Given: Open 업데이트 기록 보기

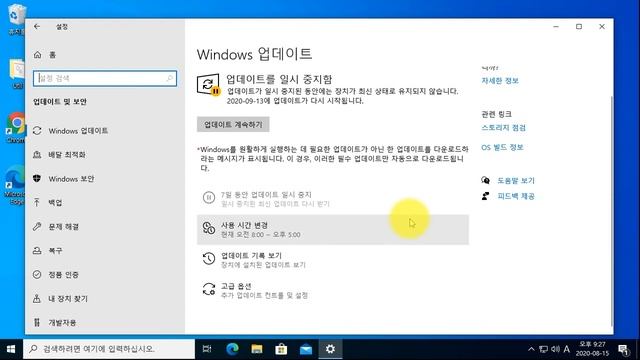Looking at the screenshot, I should 333,260.
